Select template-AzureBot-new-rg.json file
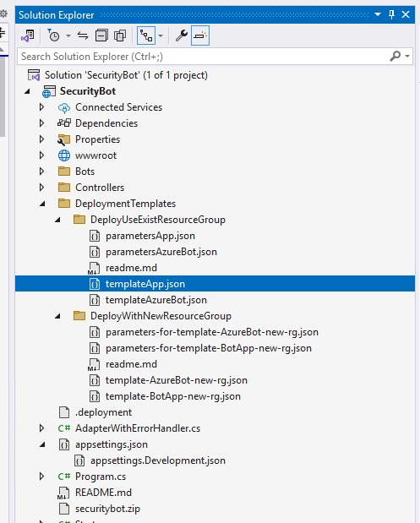 pyautogui.click(x=177, y=380)
